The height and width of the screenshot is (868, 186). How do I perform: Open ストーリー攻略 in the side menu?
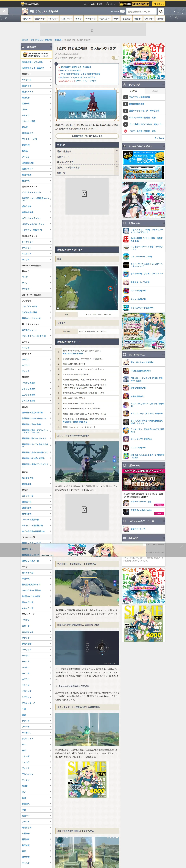coord(37,121)
